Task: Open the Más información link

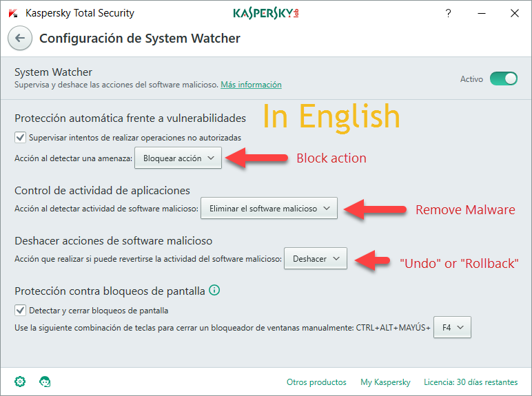Action: pyautogui.click(x=251, y=85)
